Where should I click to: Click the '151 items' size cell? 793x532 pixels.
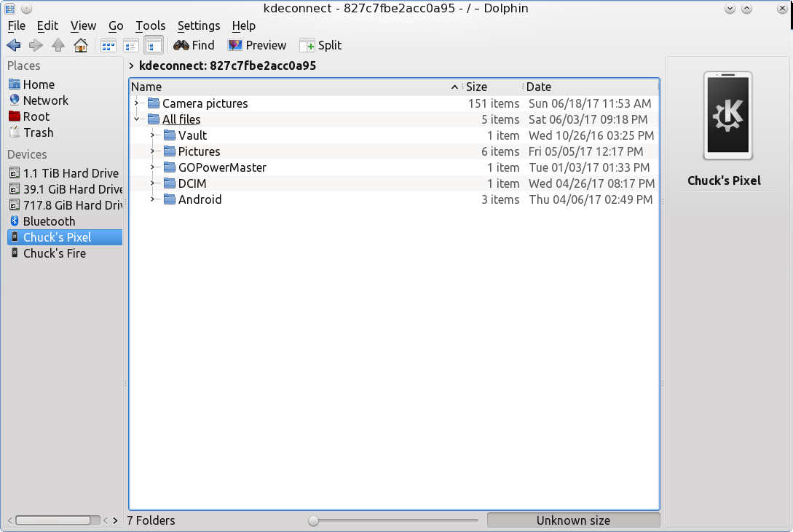(x=494, y=103)
